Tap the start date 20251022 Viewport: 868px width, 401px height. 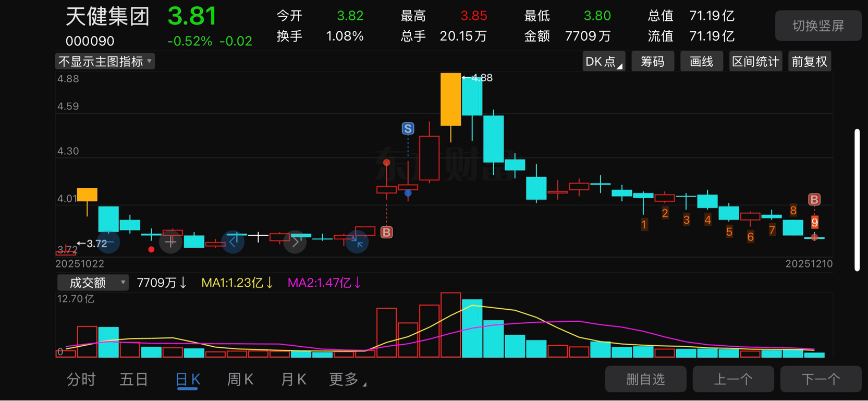coord(80,264)
